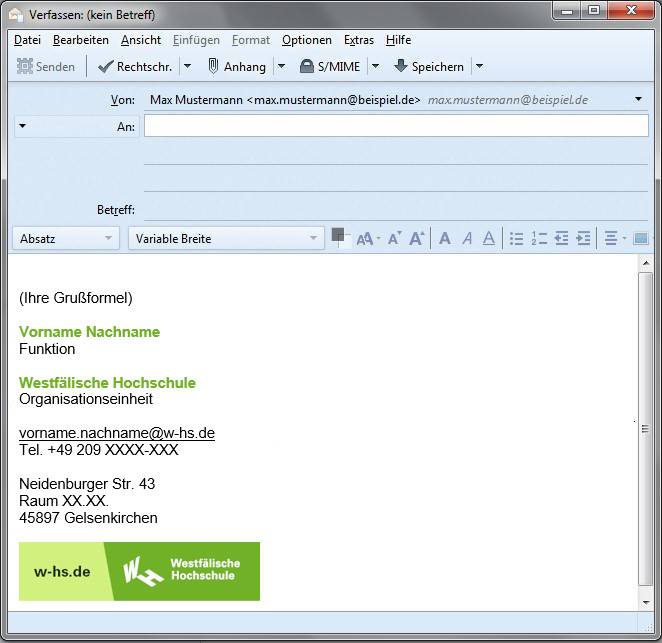Click the S/MIME lock button
This screenshot has height=643, width=662.
(330, 66)
